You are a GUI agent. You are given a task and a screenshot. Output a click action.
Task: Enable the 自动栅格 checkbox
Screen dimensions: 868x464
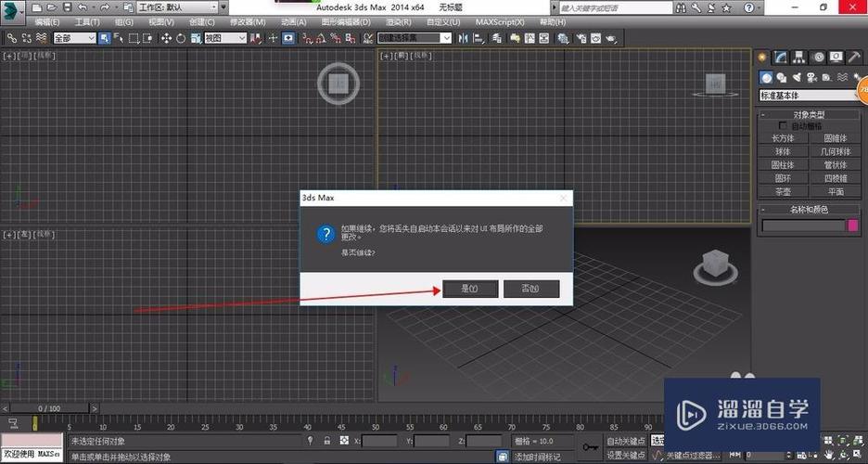point(782,126)
